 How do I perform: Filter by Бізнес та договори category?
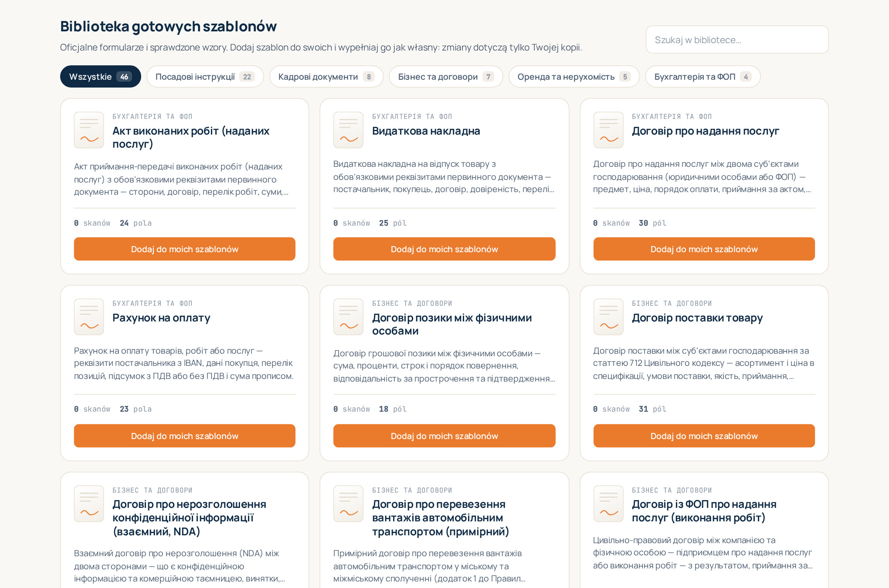(x=446, y=77)
